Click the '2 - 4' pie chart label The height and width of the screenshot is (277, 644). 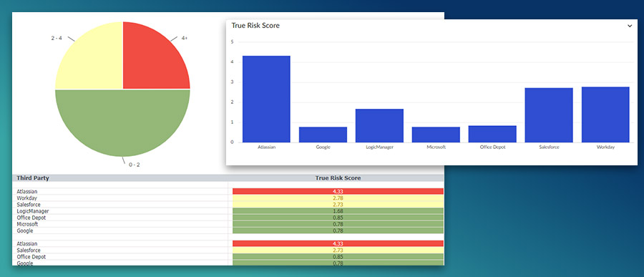tap(57, 38)
